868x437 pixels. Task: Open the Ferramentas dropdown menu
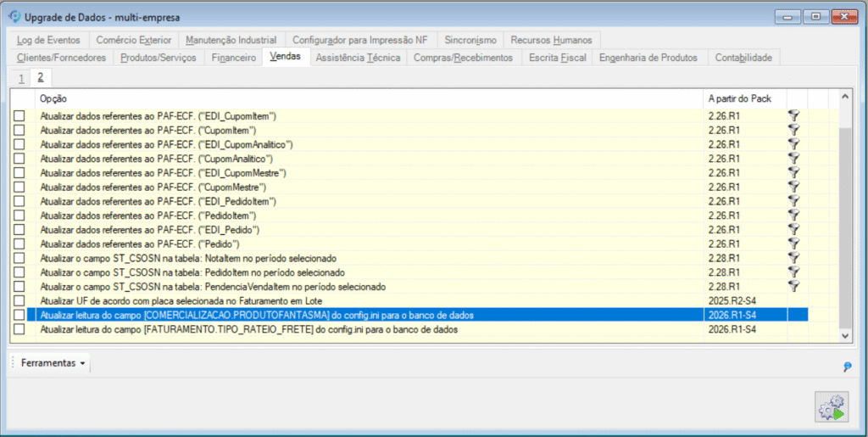(x=52, y=363)
